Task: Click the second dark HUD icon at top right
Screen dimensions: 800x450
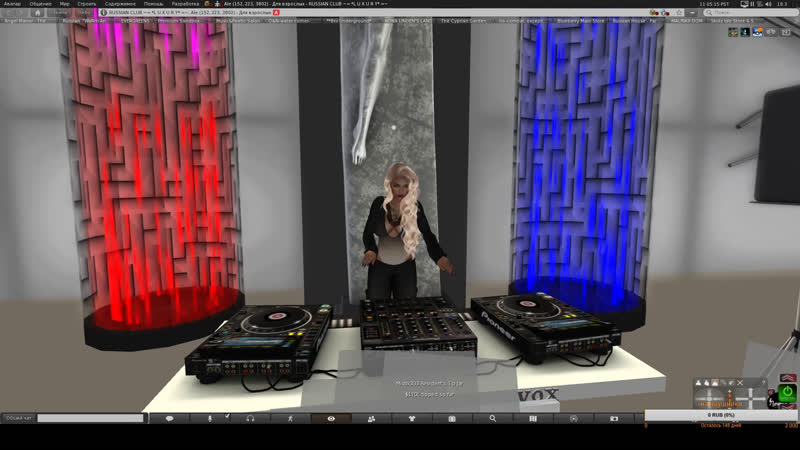Action: pos(745,32)
